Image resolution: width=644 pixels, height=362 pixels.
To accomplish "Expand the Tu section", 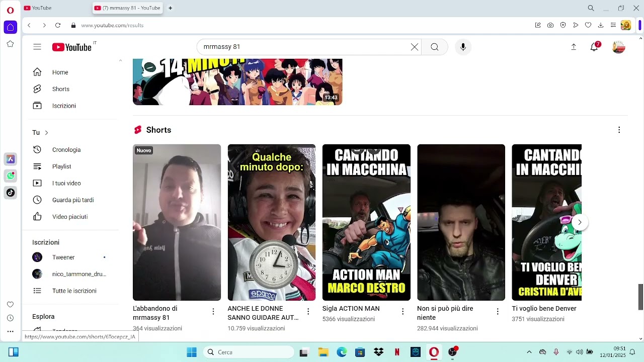I will (40, 133).
